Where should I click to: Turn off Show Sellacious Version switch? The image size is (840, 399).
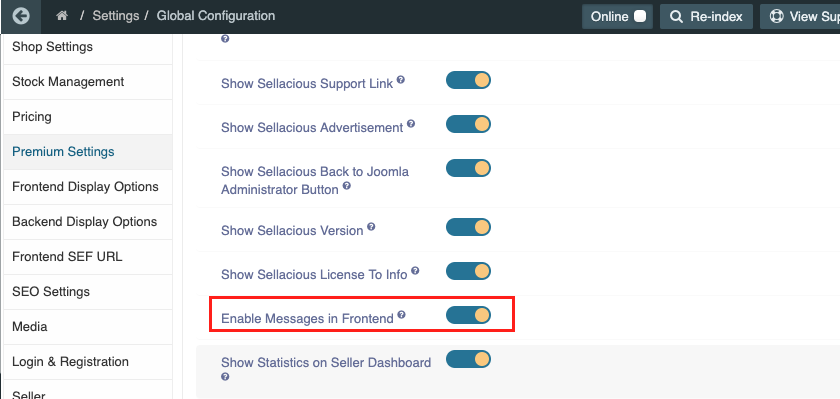pyautogui.click(x=468, y=227)
